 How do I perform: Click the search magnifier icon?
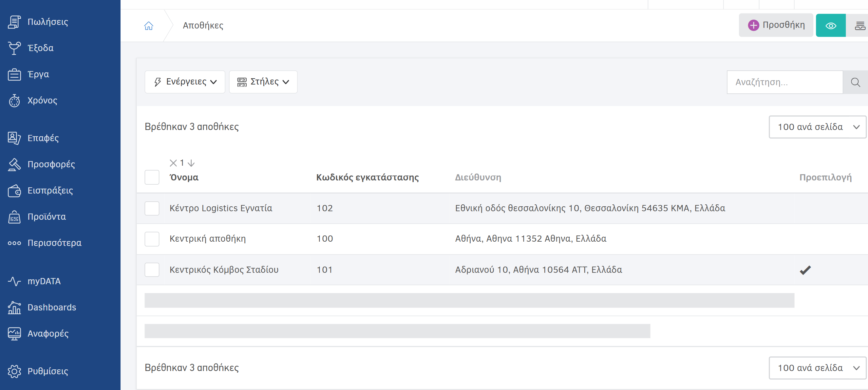855,82
